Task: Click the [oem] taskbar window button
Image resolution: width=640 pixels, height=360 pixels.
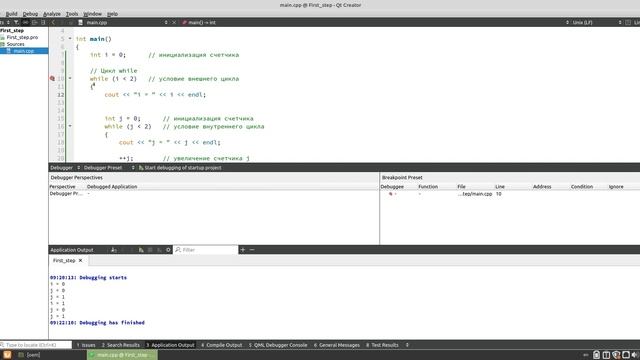Action: coord(29,355)
